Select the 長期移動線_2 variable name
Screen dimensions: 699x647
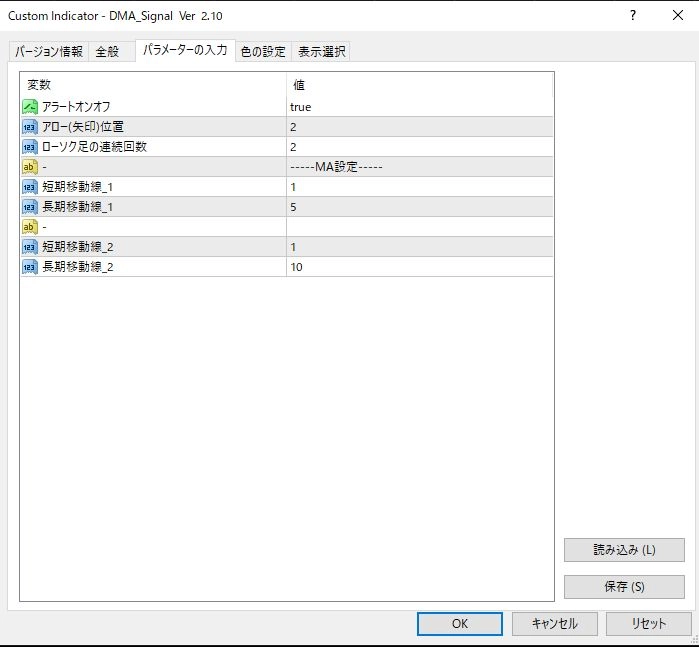pos(78,267)
